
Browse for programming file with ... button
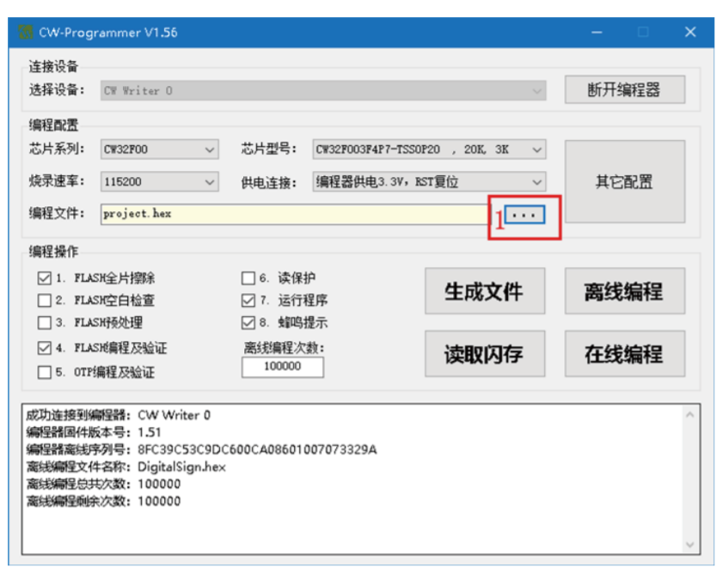(524, 215)
